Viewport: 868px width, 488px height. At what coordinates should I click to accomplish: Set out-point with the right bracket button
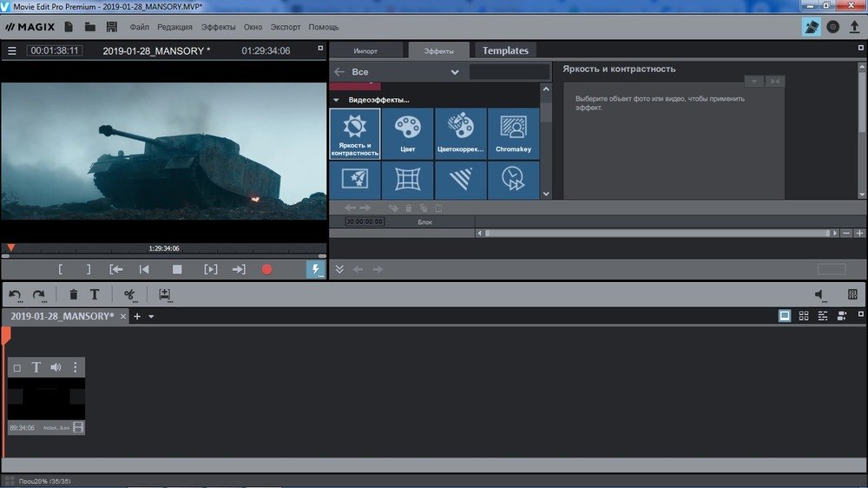coord(89,270)
